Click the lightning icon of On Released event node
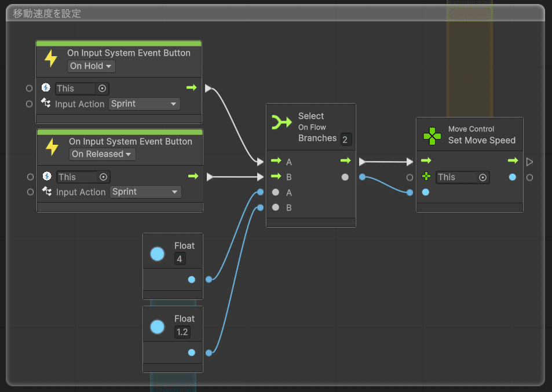Image resolution: width=552 pixels, height=392 pixels. pos(52,146)
